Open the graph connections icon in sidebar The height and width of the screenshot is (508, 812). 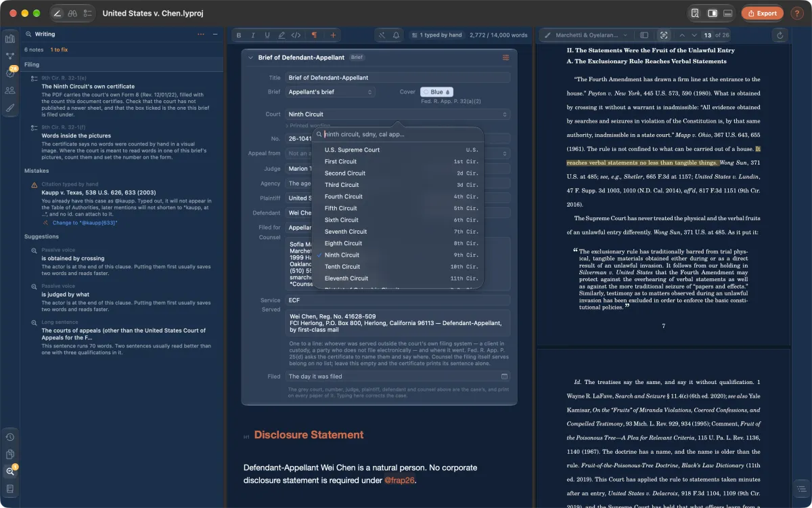click(x=10, y=56)
